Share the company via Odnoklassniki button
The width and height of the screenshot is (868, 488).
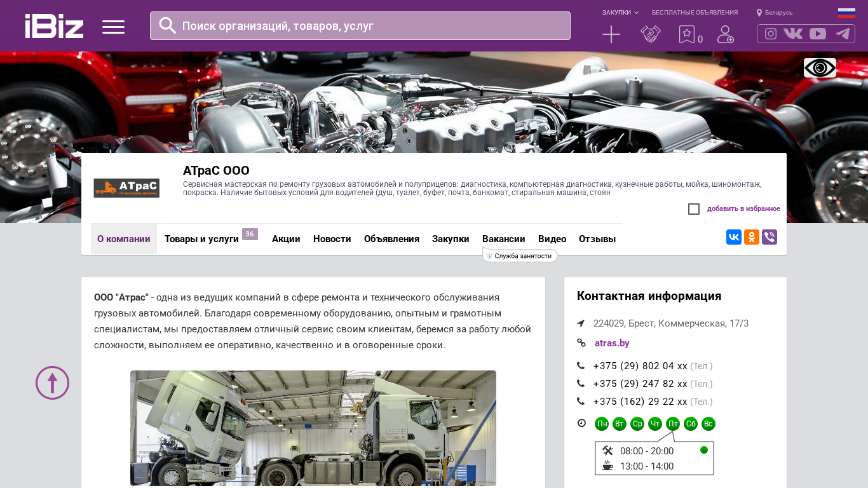click(752, 237)
